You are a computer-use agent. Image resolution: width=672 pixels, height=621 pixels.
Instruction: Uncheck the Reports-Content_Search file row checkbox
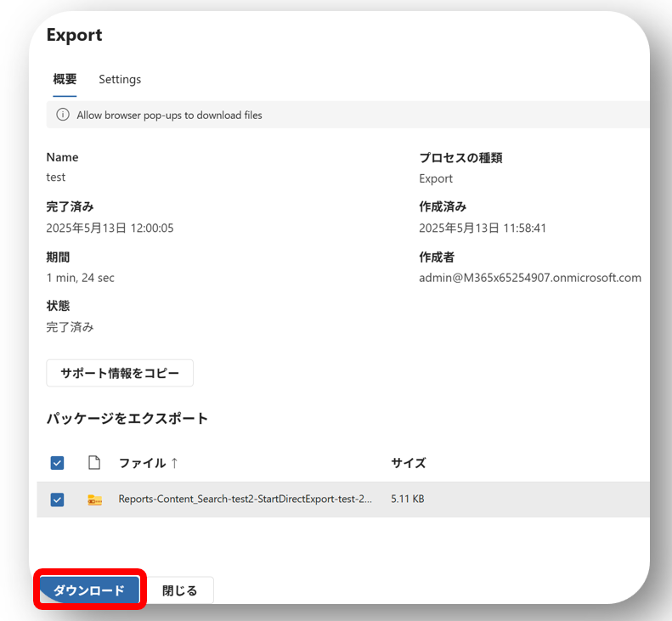pos(57,500)
